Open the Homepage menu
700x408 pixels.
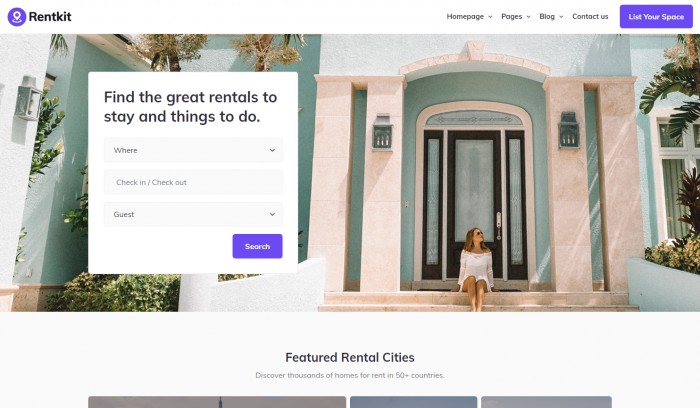coord(465,17)
